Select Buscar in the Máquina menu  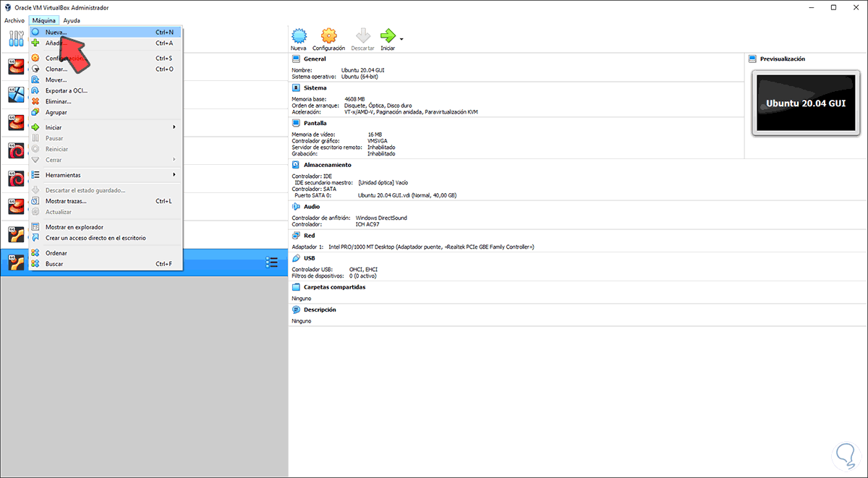pos(106,264)
